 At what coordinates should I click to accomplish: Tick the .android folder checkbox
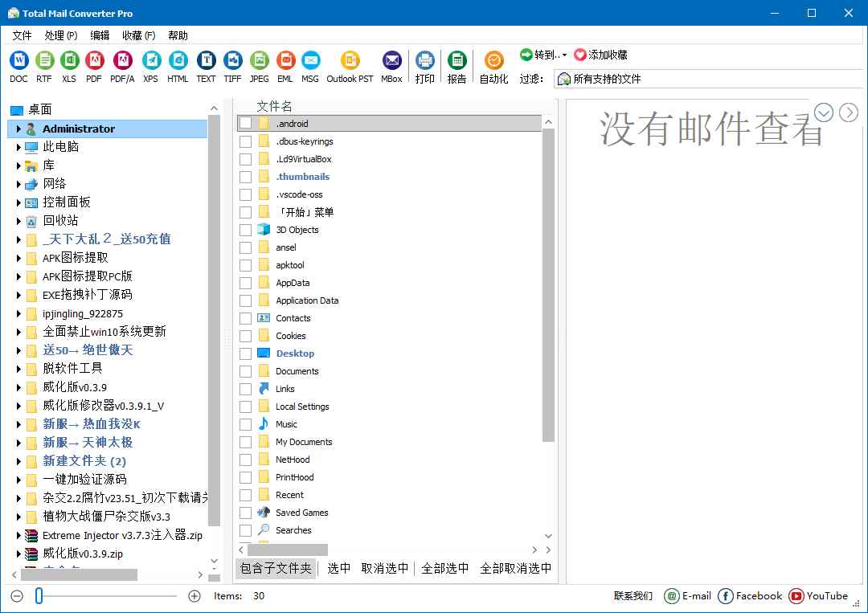pyautogui.click(x=246, y=123)
